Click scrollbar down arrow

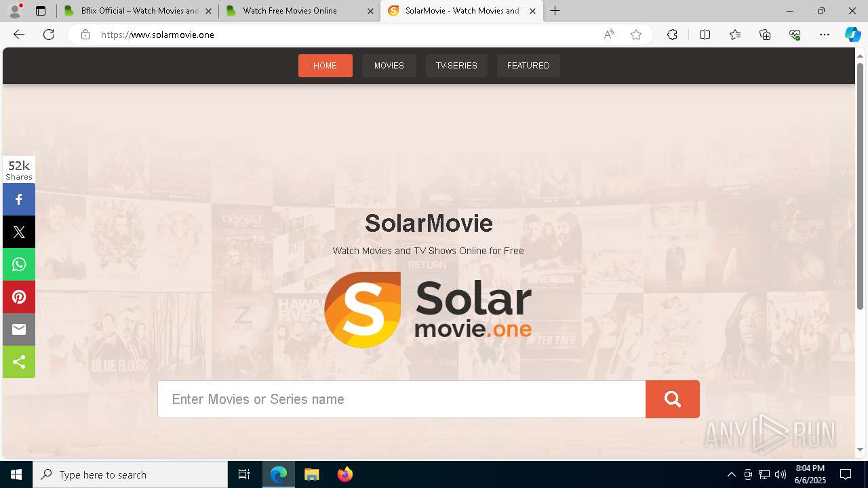(860, 449)
